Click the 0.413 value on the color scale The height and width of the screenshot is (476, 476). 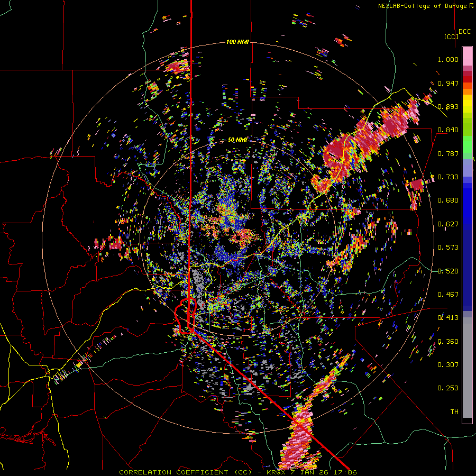click(x=448, y=318)
